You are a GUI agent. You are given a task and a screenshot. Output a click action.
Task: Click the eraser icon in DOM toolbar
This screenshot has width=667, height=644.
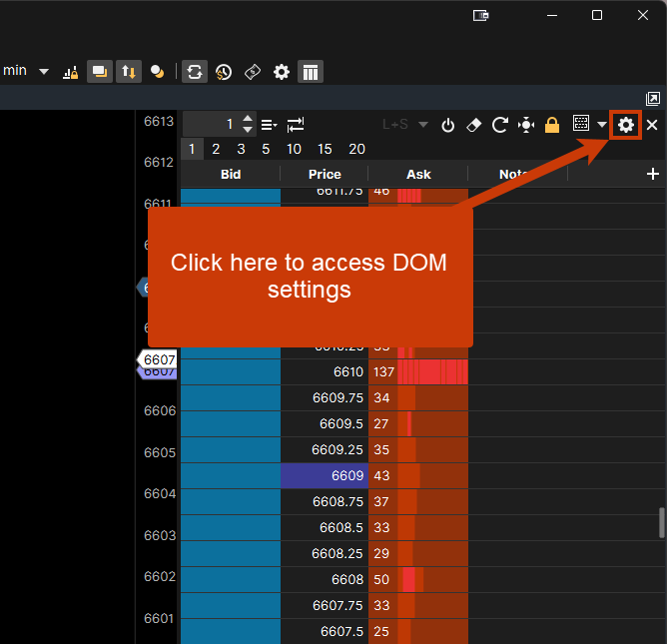point(474,125)
